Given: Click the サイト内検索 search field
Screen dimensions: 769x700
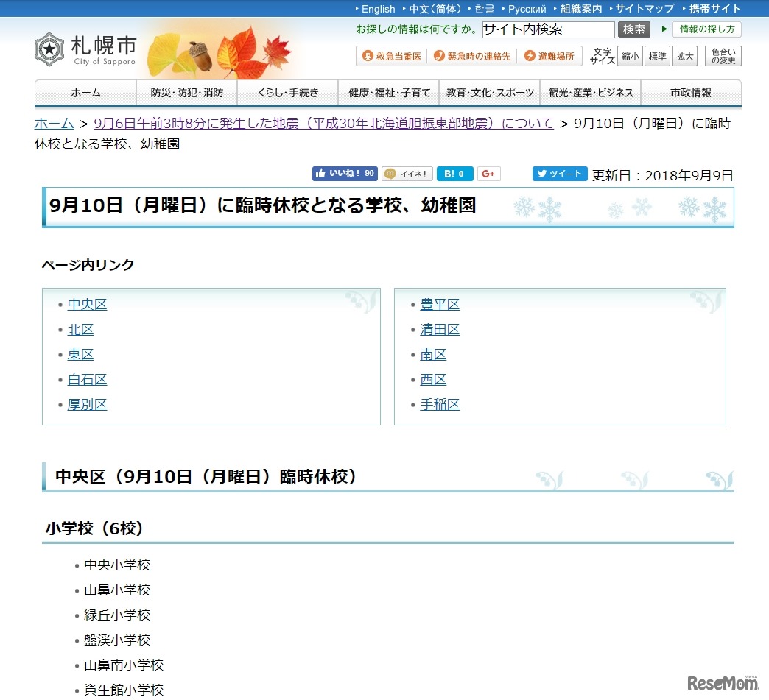Looking at the screenshot, I should click(x=548, y=29).
